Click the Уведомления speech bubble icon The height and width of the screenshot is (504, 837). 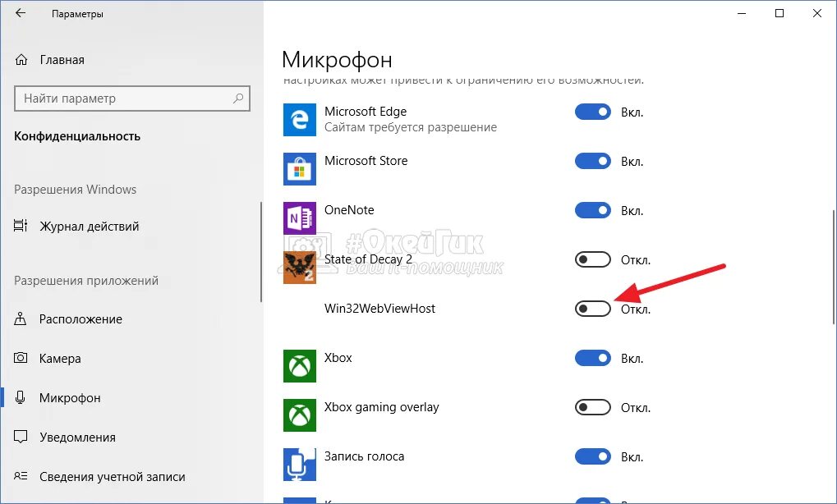pyautogui.click(x=21, y=438)
